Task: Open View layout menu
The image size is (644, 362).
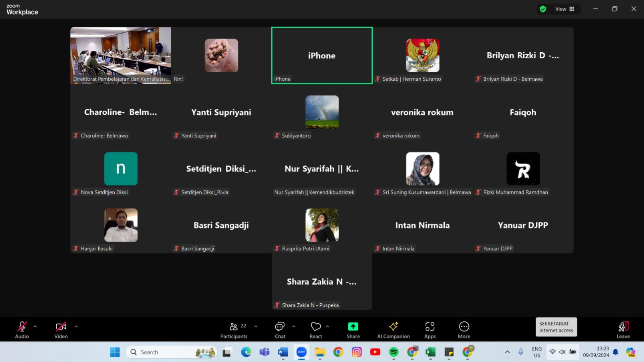Action: coord(565,9)
